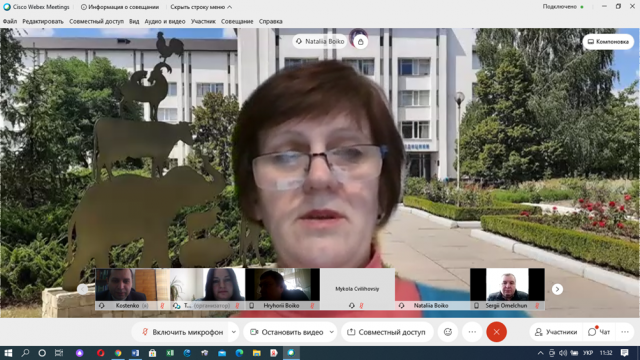Click Kostenko's muted microphone icon
Image resolution: width=640 pixels, height=360 pixels.
point(162,305)
